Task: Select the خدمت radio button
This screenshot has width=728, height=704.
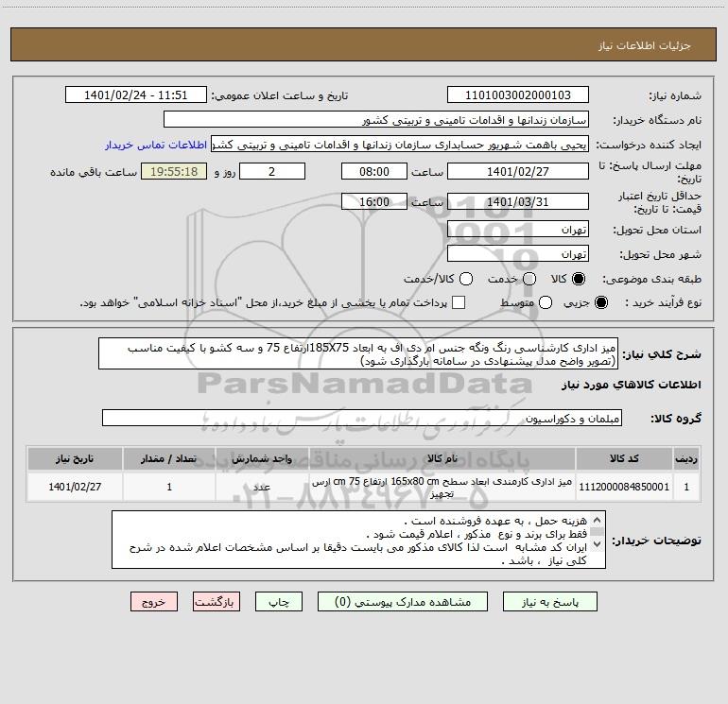Action: [529, 279]
